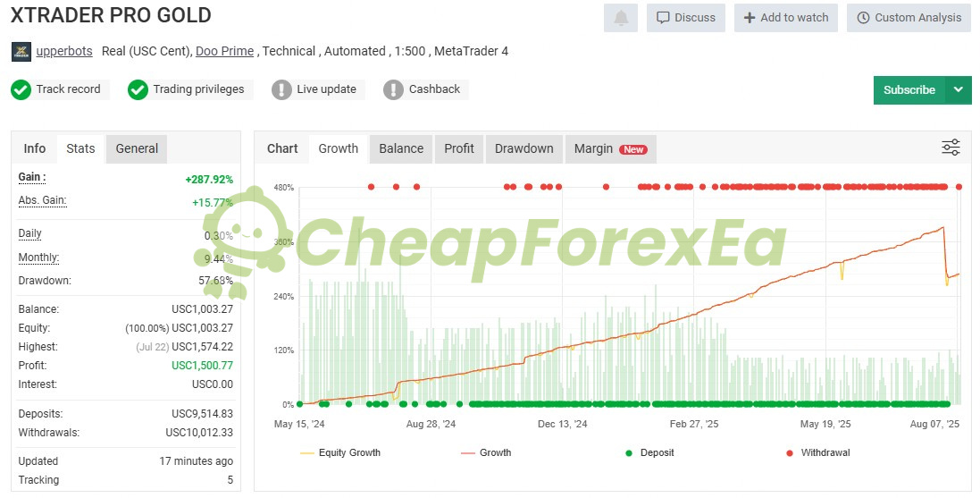Toggle Equity Growth legend series
980x498 pixels.
pyautogui.click(x=340, y=453)
